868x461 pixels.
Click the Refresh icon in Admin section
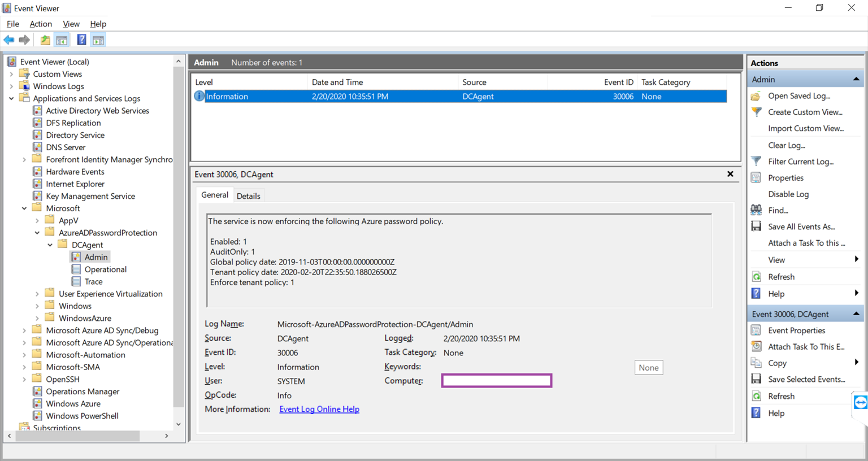[x=756, y=277]
